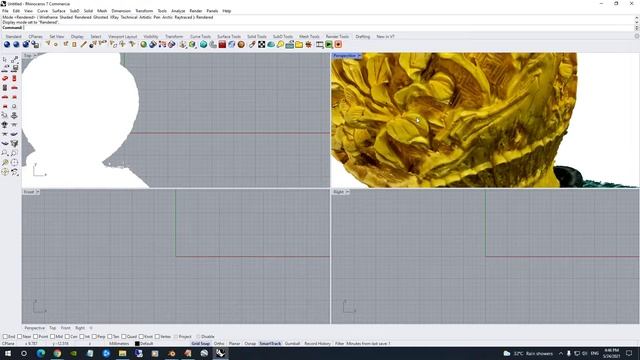This screenshot has height=360, width=640.
Task: Switch to the Perspective viewport tab at bottom
Action: (x=35, y=328)
